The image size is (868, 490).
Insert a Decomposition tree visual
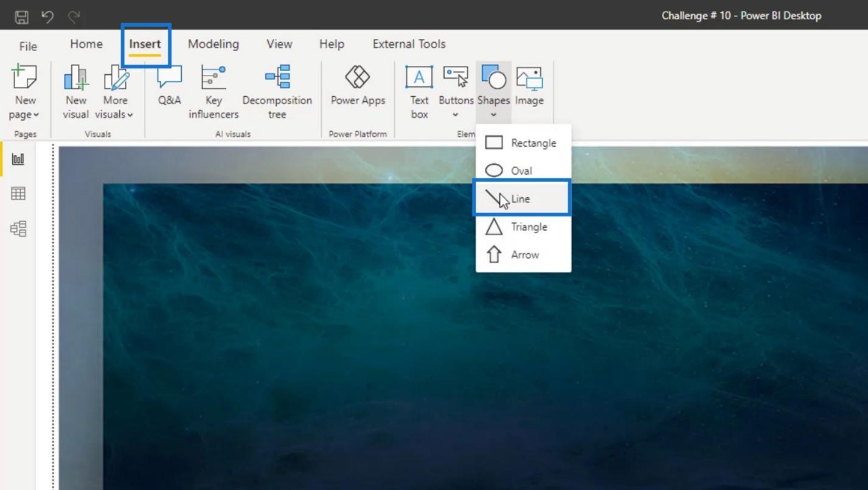tap(277, 93)
